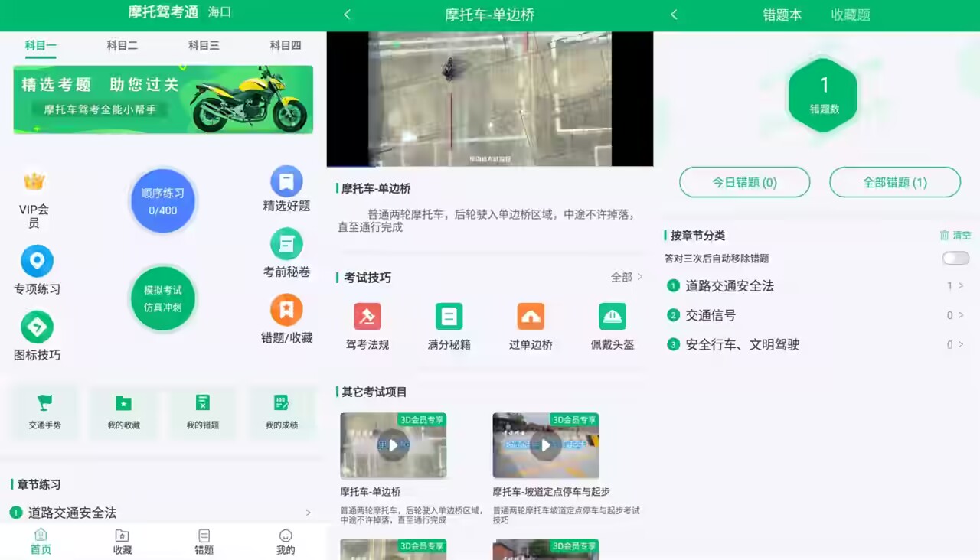
Task: Select 错题本 tab
Action: [782, 15]
